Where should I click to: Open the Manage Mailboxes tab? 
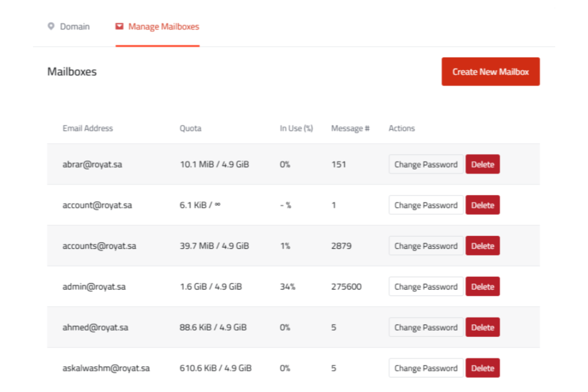pos(164,27)
